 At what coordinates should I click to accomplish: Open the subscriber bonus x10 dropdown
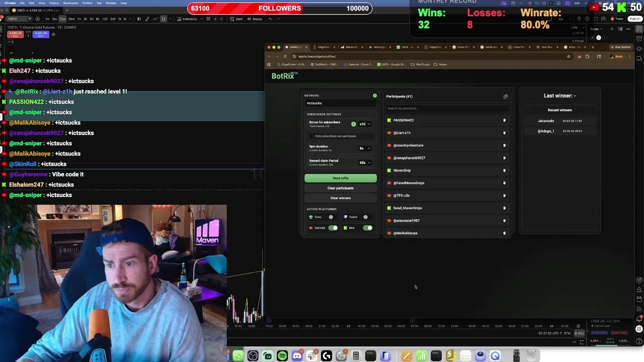click(x=365, y=124)
